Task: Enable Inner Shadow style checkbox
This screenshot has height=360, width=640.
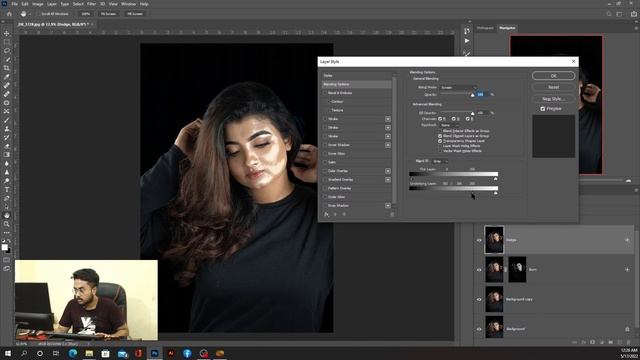Action: 325,145
